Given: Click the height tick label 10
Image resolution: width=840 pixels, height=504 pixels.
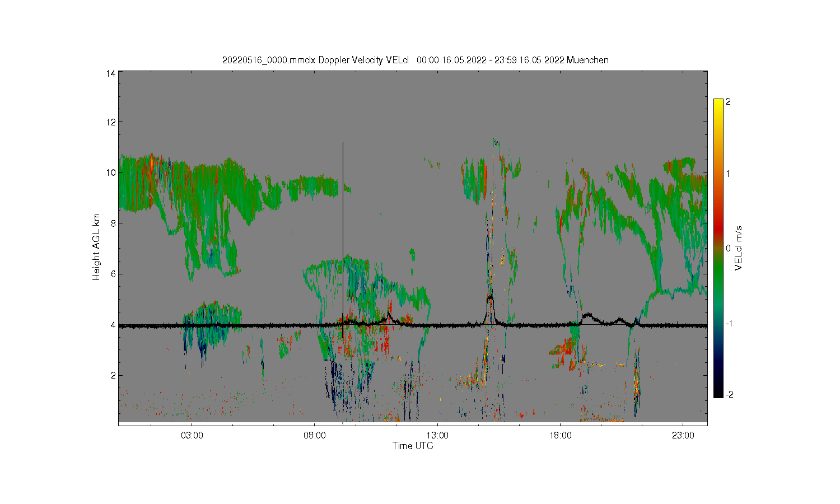Looking at the screenshot, I should (x=111, y=172).
